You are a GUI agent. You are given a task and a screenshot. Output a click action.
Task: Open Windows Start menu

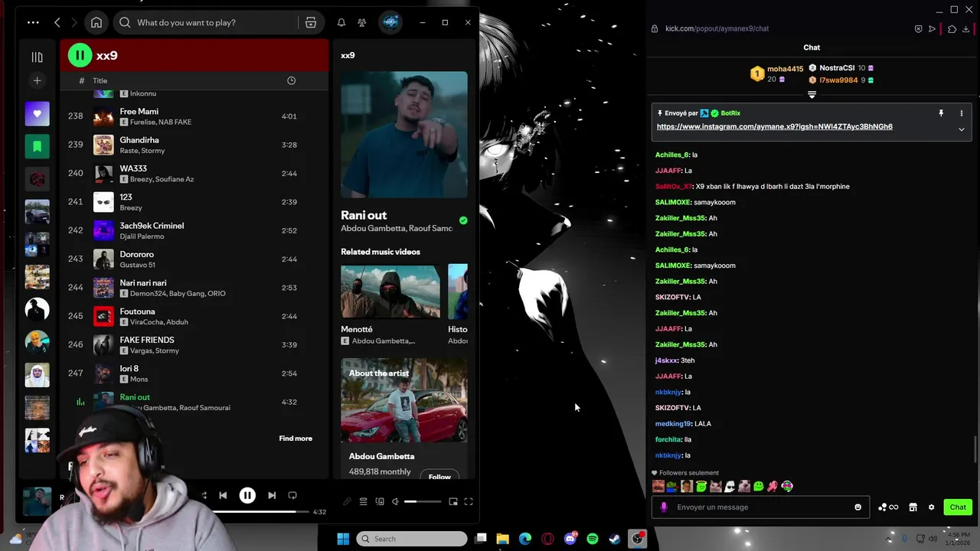(x=343, y=539)
